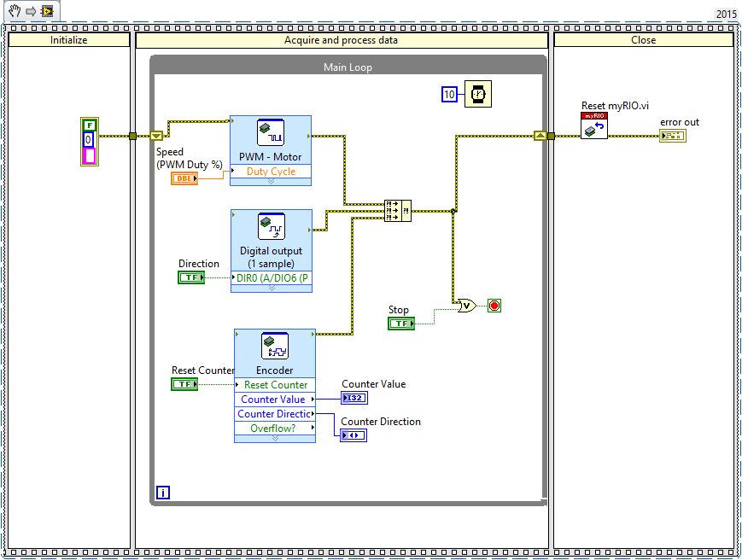Click the DIR0 (A/DIO6 channel terminal
Screen dimensions: 742x560
(x=272, y=277)
